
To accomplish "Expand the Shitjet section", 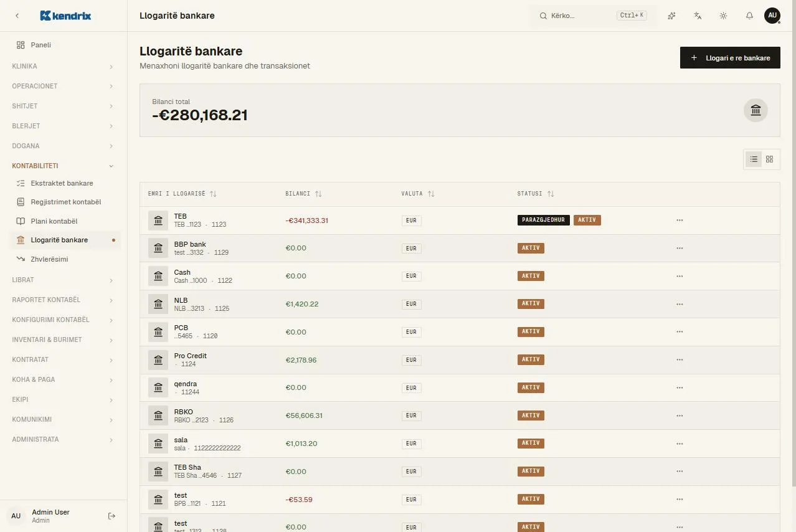I will click(63, 106).
